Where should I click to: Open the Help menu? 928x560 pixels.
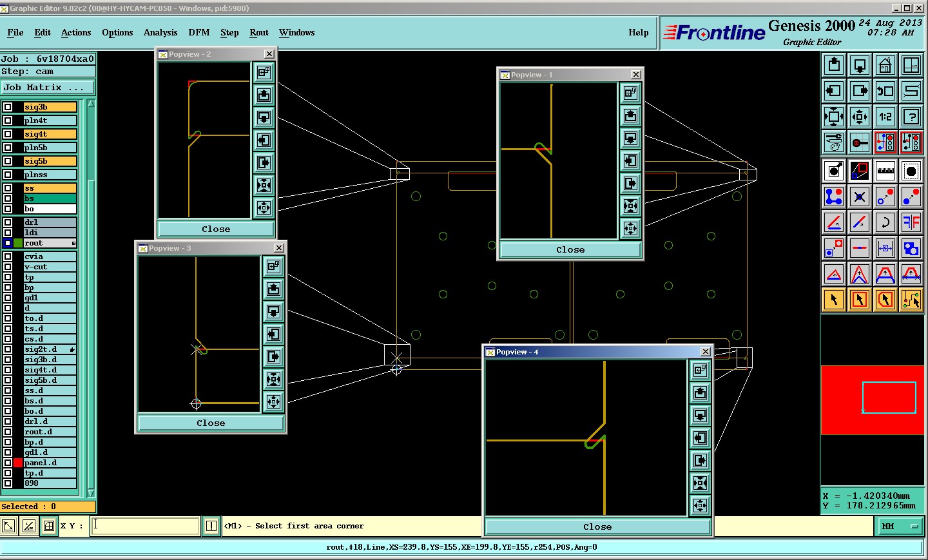tap(639, 32)
